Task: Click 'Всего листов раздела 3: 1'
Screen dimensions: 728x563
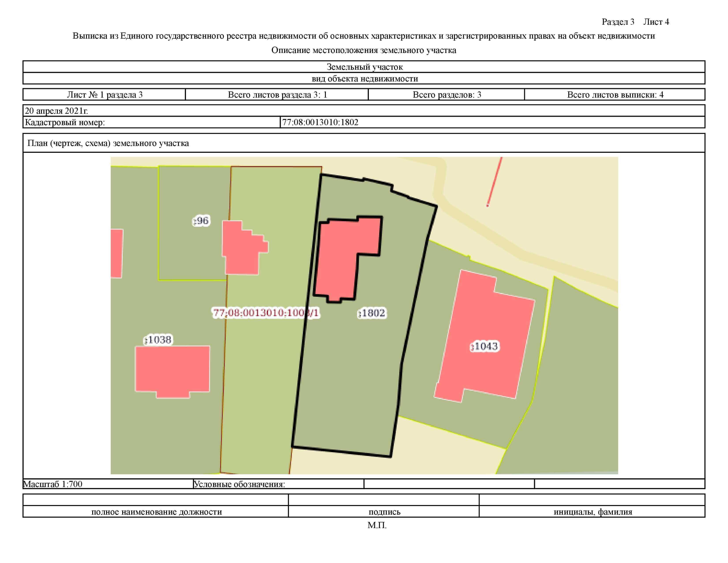Action: 277,95
